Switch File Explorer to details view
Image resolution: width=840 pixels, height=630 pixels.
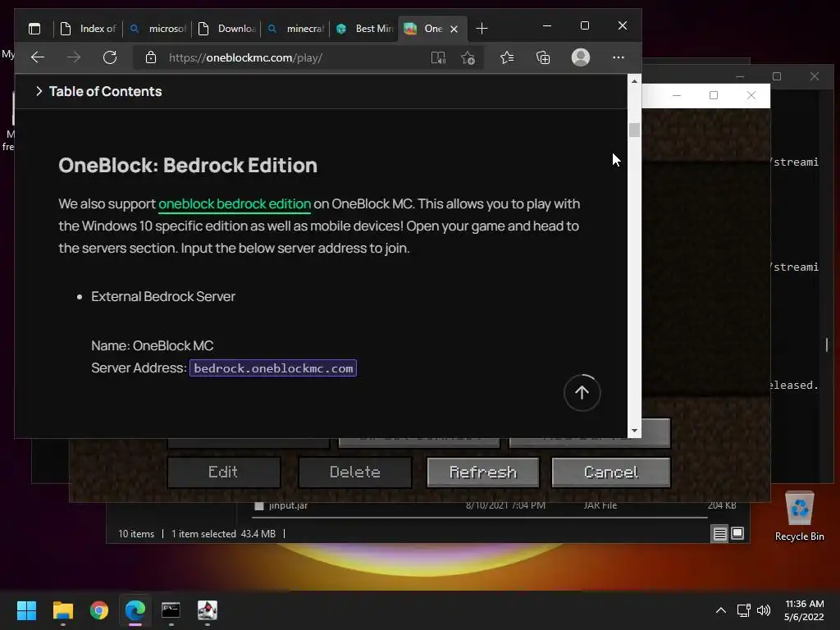click(720, 533)
